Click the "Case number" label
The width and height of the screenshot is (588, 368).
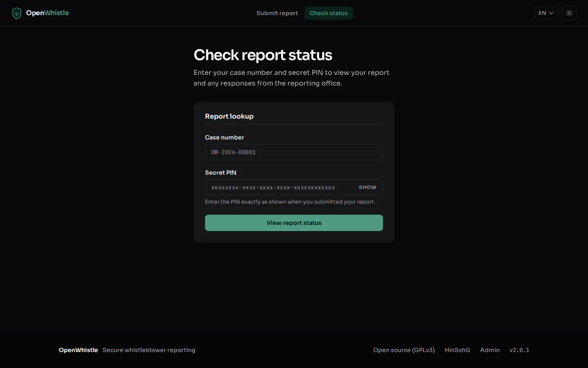point(225,137)
